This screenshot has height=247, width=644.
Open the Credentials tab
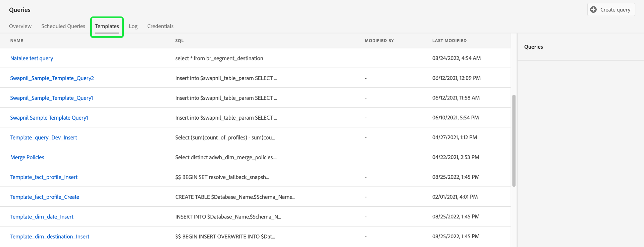pos(160,26)
